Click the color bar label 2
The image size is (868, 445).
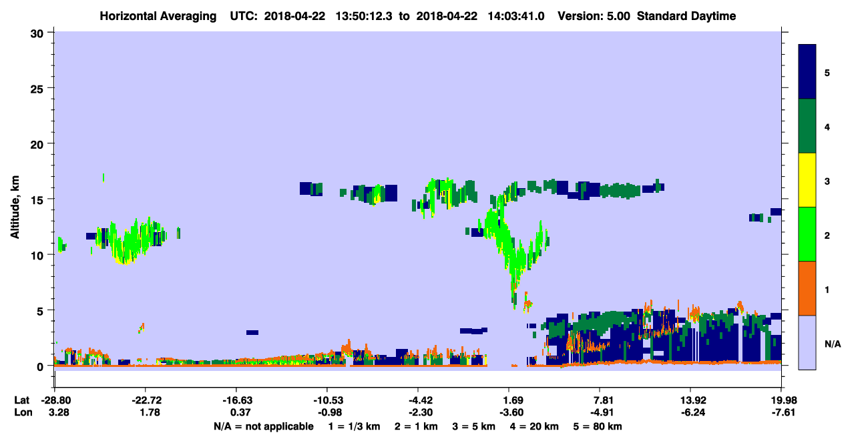click(x=827, y=234)
